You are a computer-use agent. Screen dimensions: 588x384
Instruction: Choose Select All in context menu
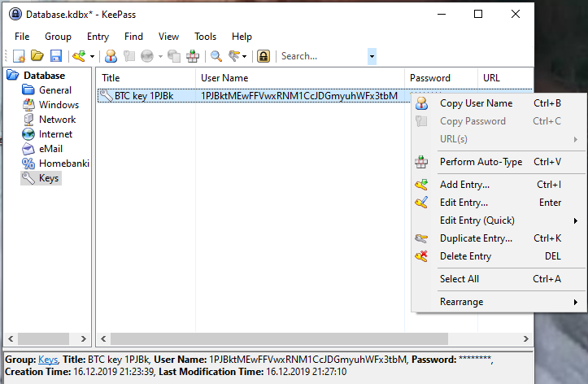tap(499, 279)
